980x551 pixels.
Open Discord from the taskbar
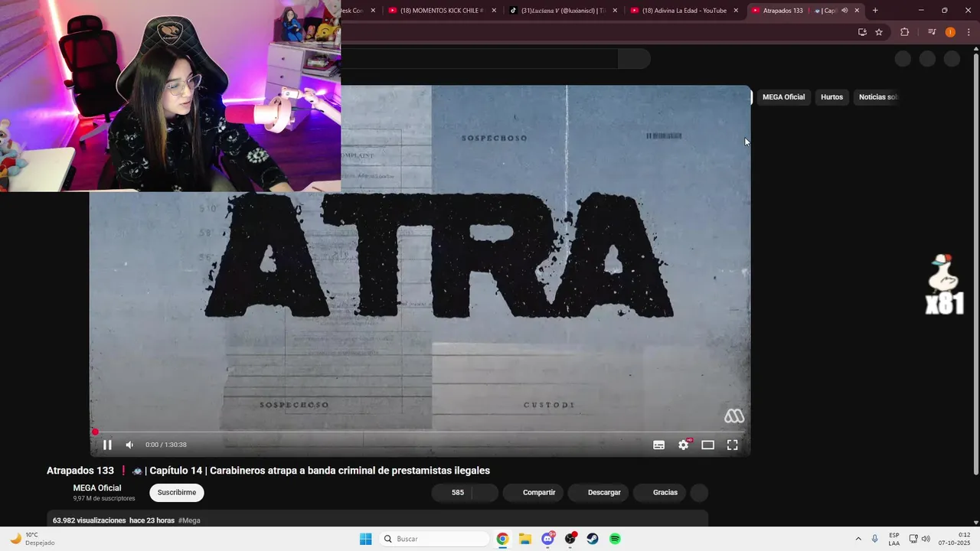tap(548, 539)
